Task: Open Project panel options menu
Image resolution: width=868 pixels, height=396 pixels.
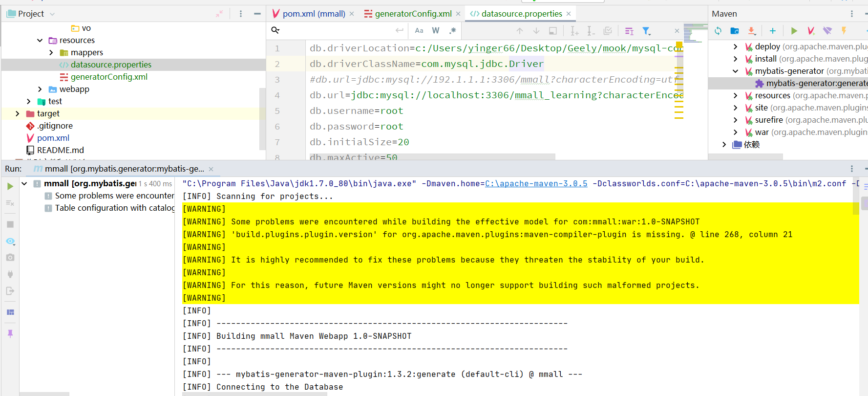Action: coord(241,14)
